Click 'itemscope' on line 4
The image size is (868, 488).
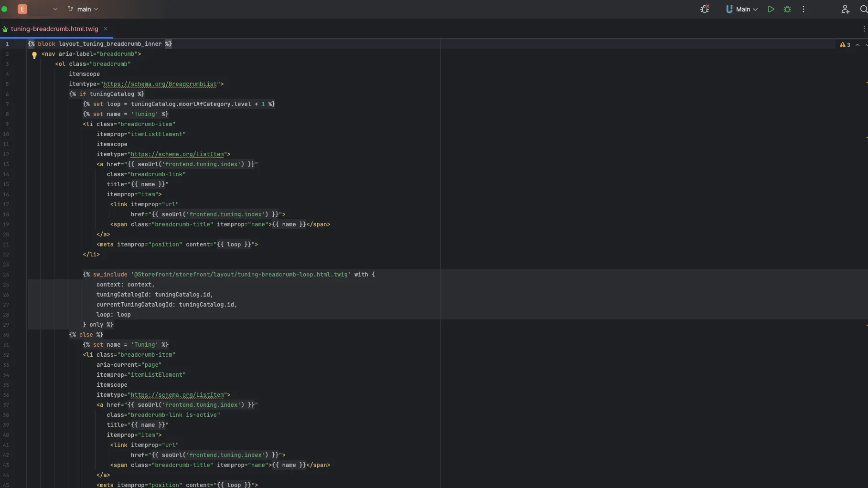point(84,74)
